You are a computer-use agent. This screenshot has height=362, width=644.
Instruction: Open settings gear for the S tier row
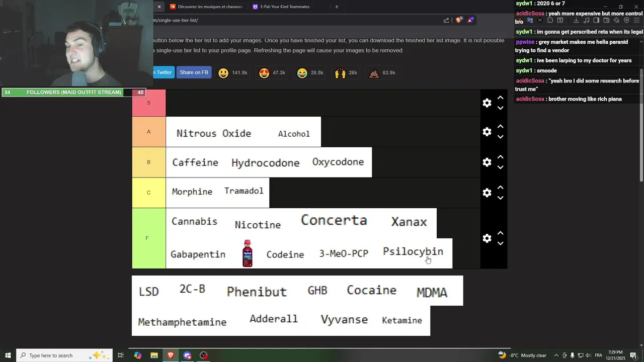[487, 103]
